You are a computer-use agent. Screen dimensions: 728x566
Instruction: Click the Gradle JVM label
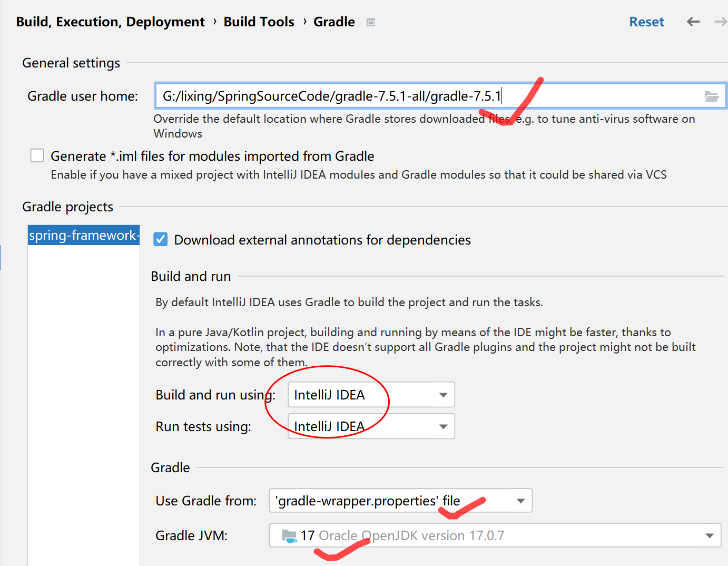tap(191, 535)
